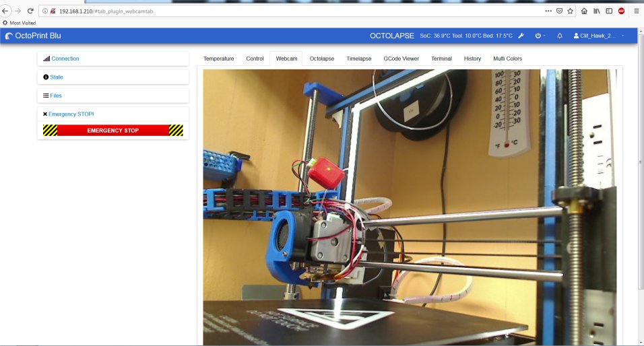Viewport: 644px width, 346px height.
Task: Go to the Timelapse tab
Action: 358,59
